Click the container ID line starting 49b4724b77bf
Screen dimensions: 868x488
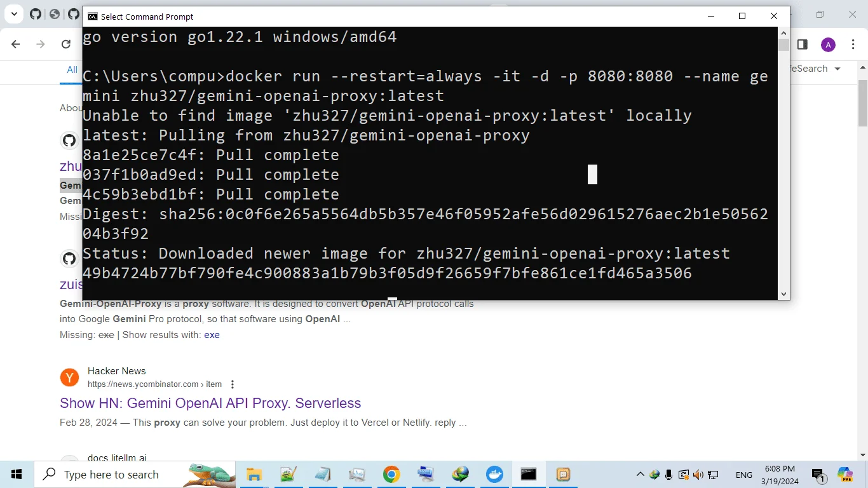(x=387, y=273)
